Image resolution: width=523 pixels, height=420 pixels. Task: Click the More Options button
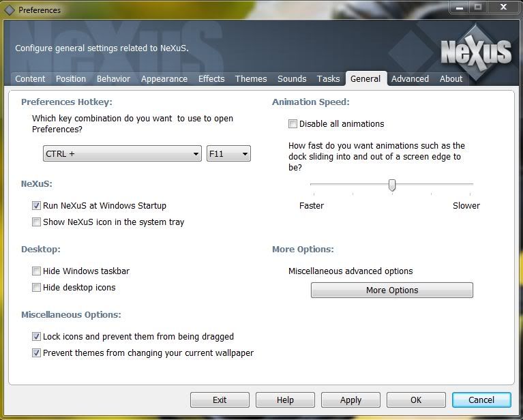tap(392, 290)
